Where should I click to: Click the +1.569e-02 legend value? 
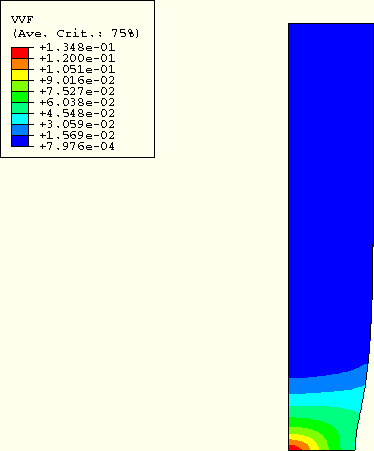tap(77, 135)
